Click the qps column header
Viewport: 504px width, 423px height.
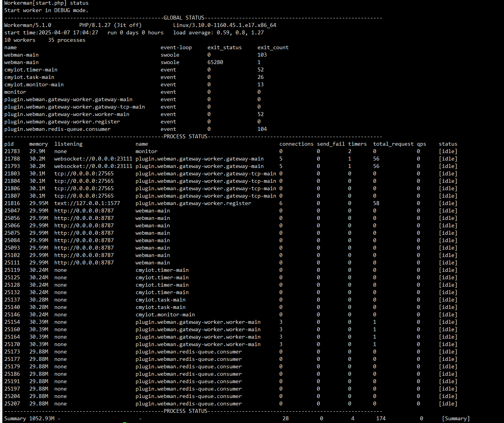[x=422, y=144]
